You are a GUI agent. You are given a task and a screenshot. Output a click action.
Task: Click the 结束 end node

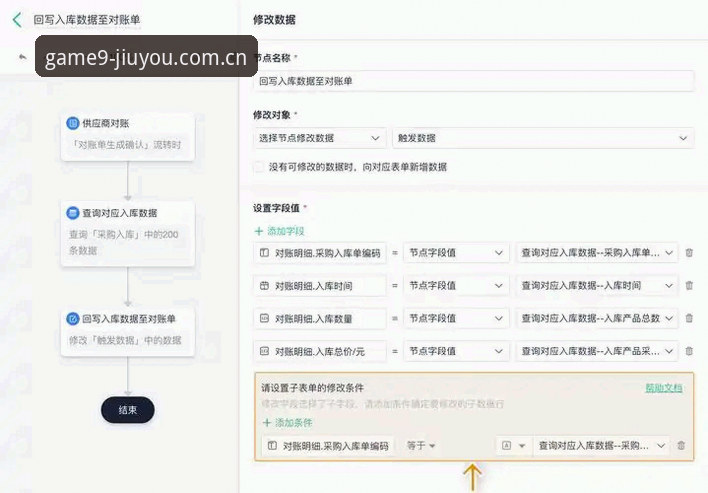click(128, 410)
